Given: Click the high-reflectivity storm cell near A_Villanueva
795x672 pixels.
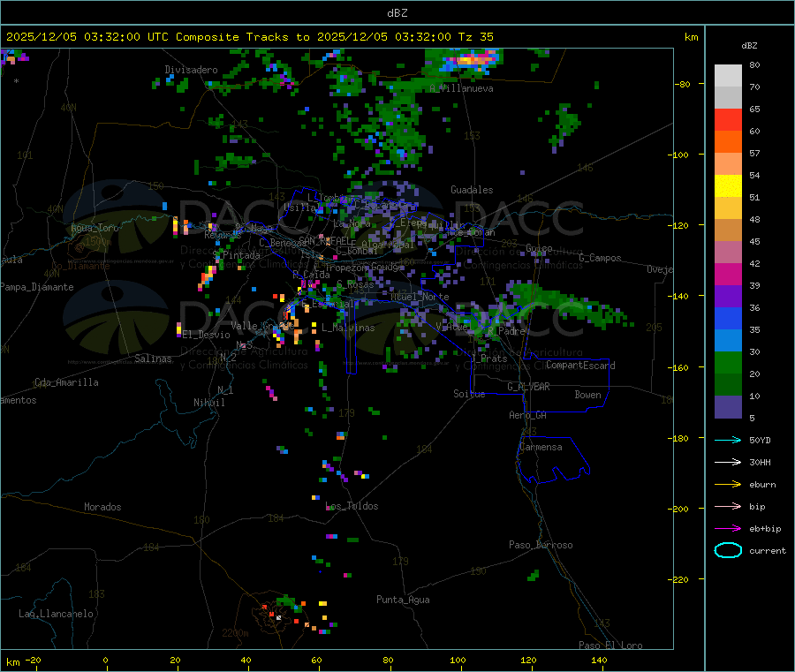Looking at the screenshot, I should tap(470, 61).
